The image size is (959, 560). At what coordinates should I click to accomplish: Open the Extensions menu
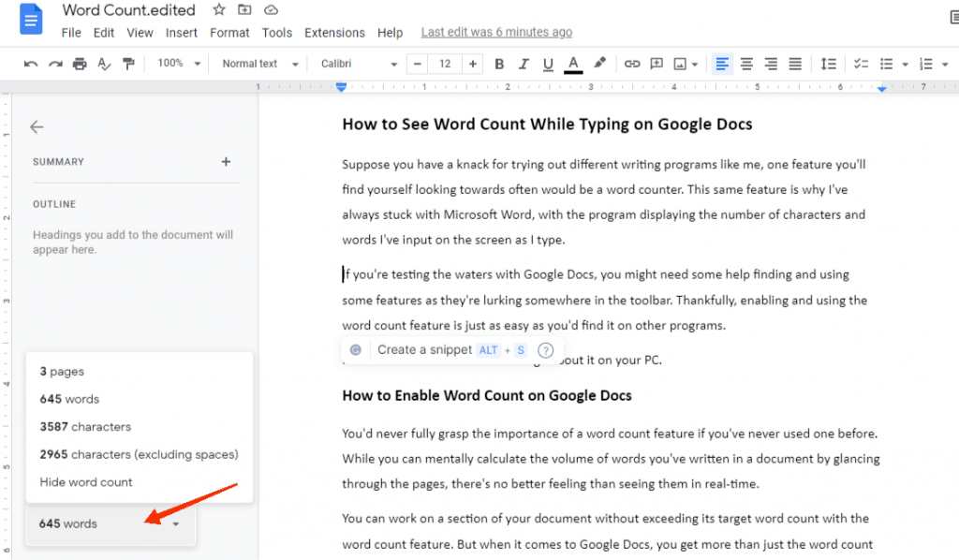(x=334, y=32)
